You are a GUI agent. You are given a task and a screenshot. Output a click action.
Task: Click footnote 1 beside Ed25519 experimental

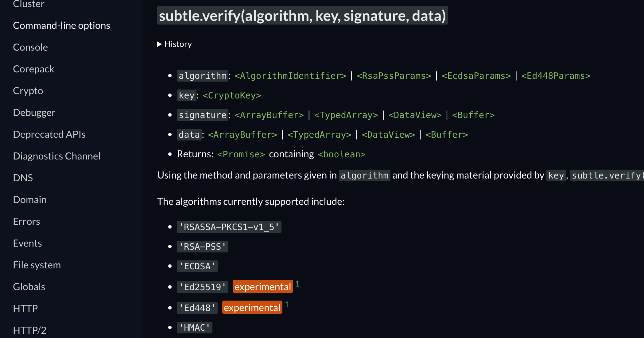(x=297, y=284)
